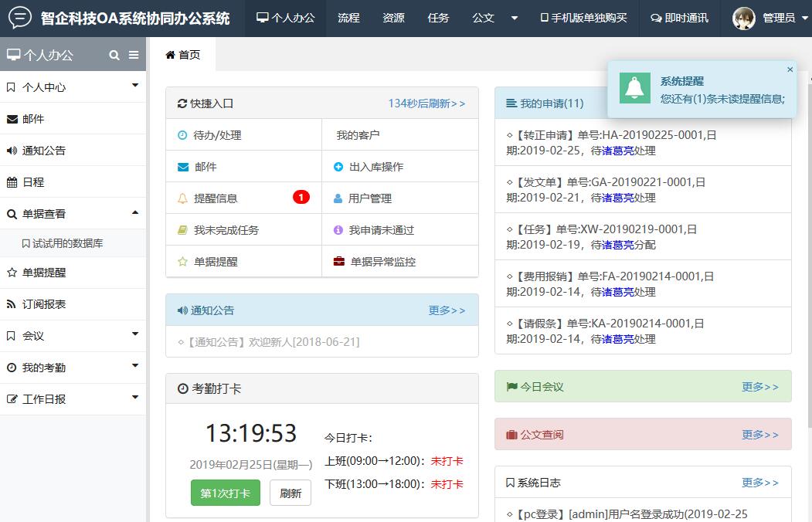Click the refresh icon beside 快捷入口
This screenshot has height=522, width=812.
[182, 103]
